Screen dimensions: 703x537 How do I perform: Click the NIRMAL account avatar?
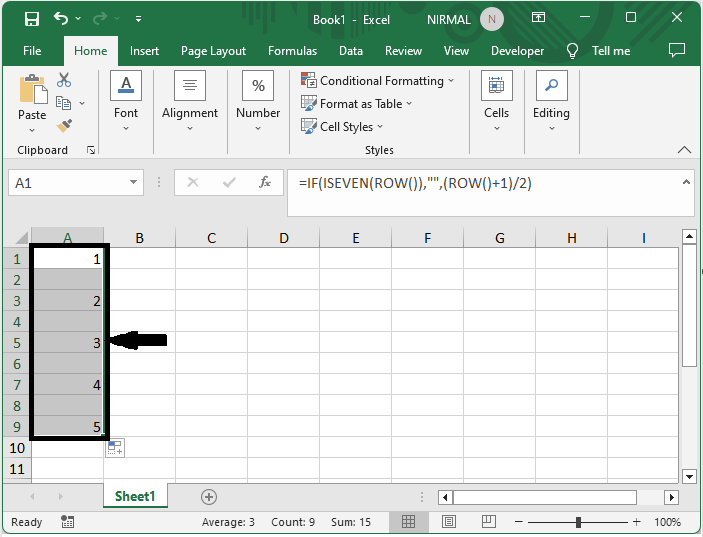click(492, 19)
